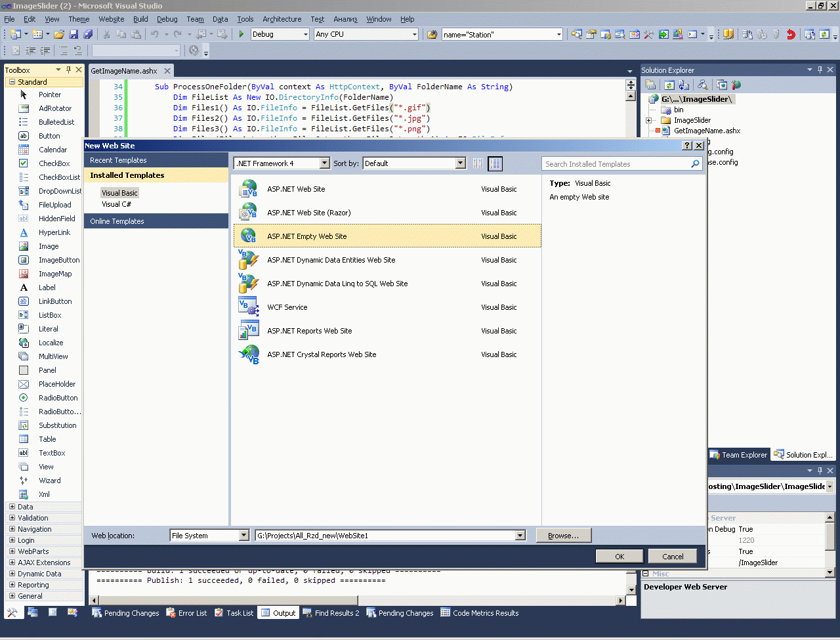This screenshot has width=840, height=640.
Task: Expand the ImageSlider folder in Solution Explorer
Action: (x=649, y=120)
